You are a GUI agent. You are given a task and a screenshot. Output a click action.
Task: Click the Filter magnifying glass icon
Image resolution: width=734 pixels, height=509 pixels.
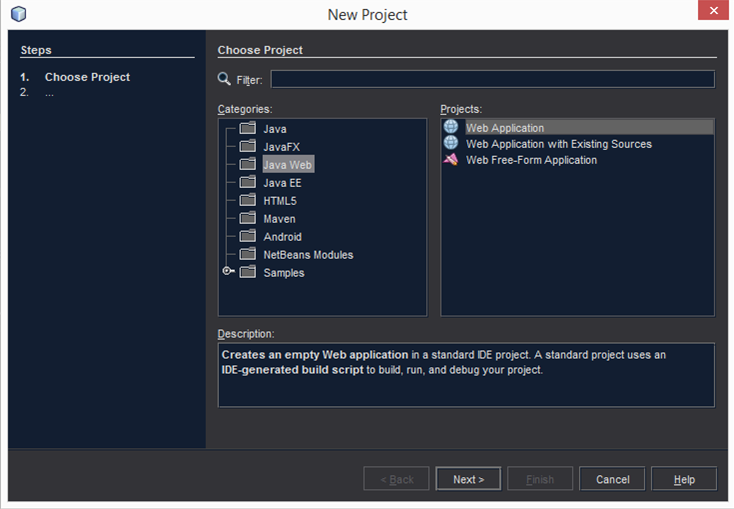pyautogui.click(x=225, y=79)
